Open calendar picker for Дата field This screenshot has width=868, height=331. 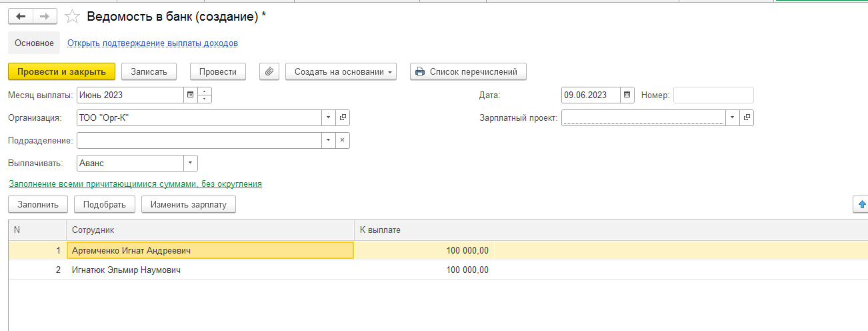[627, 95]
